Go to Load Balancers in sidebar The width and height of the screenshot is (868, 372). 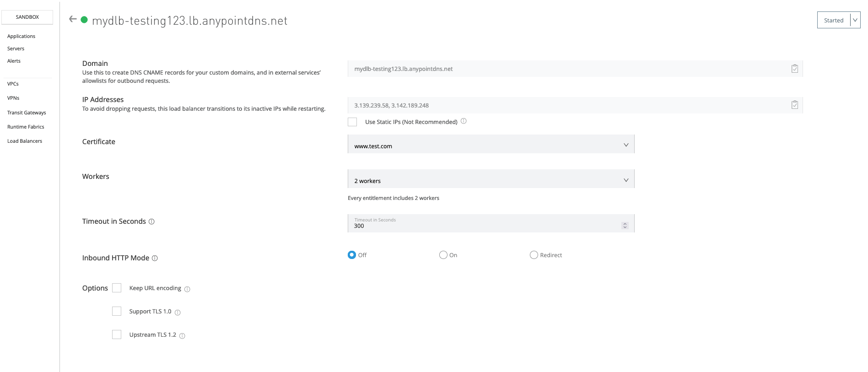[25, 141]
